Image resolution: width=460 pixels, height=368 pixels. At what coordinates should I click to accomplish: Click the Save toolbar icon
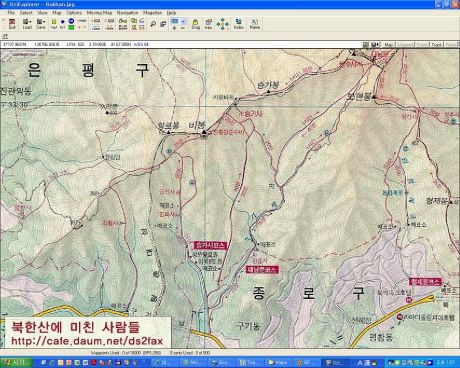(x=40, y=24)
